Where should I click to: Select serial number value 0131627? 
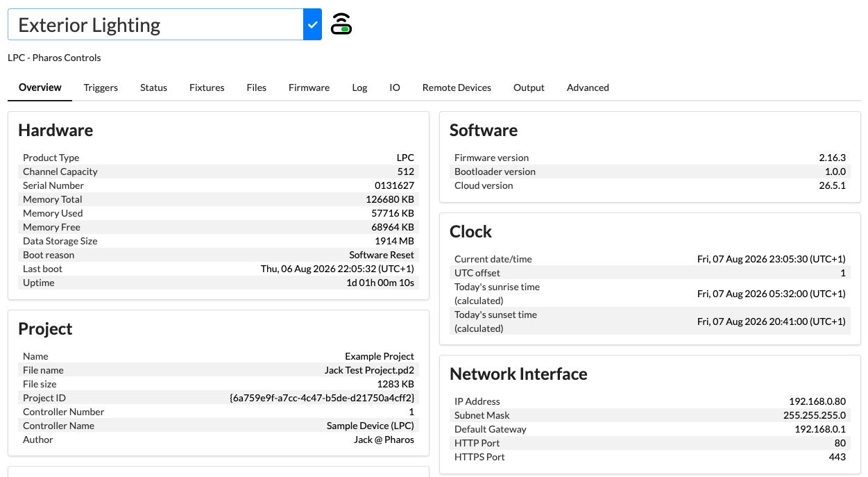(x=394, y=185)
